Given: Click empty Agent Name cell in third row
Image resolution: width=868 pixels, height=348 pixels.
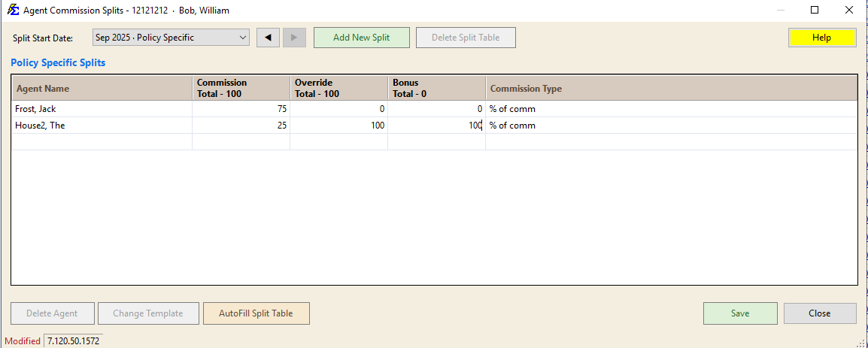Looking at the screenshot, I should 102,141.
